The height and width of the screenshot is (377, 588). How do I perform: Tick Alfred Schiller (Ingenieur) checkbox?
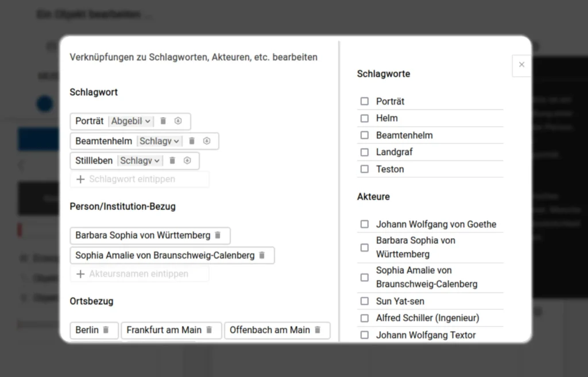pyautogui.click(x=365, y=318)
